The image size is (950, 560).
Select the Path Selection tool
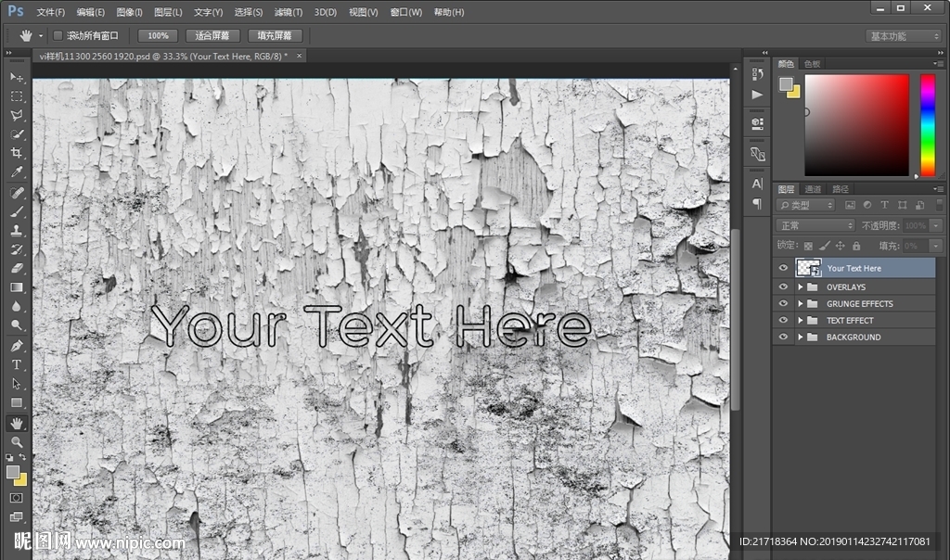17,383
